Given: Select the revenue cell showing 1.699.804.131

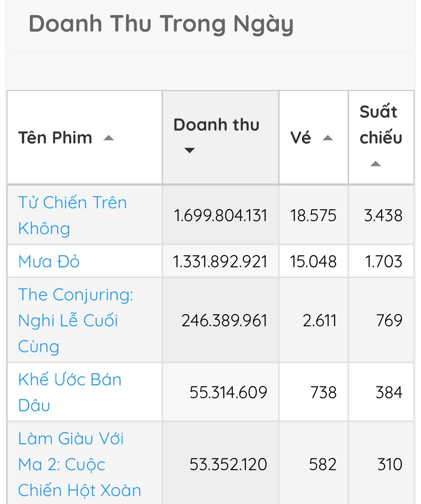Looking at the screenshot, I should 221,215.
